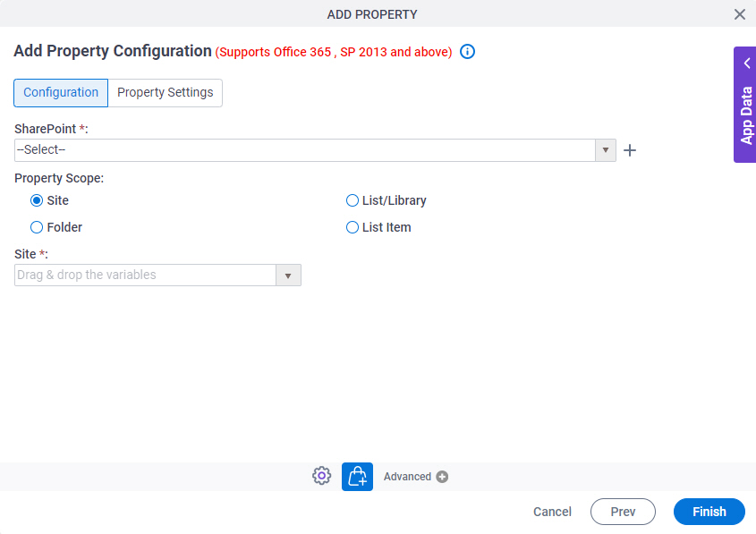Select the List/Library property scope
This screenshot has width=756, height=534.
[x=353, y=200]
